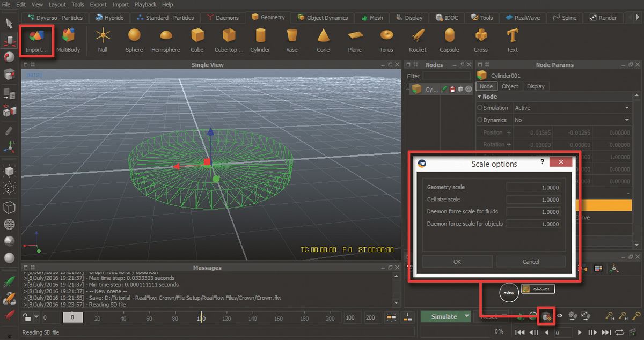This screenshot has height=340, width=644.
Task: Open the Playback menu
Action: (145, 4)
